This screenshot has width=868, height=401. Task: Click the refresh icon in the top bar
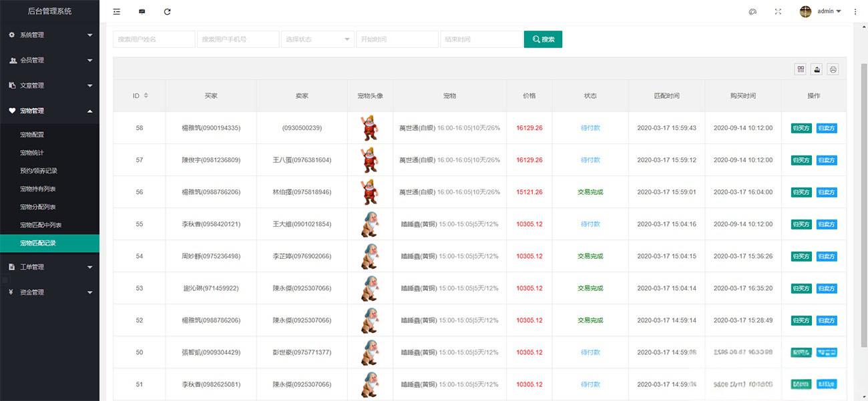point(167,11)
